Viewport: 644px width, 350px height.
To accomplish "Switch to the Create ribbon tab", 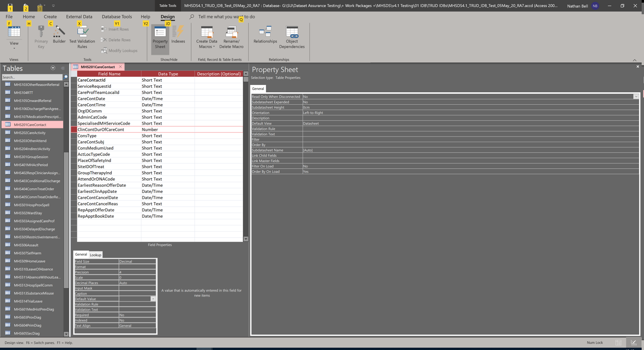I will click(50, 16).
